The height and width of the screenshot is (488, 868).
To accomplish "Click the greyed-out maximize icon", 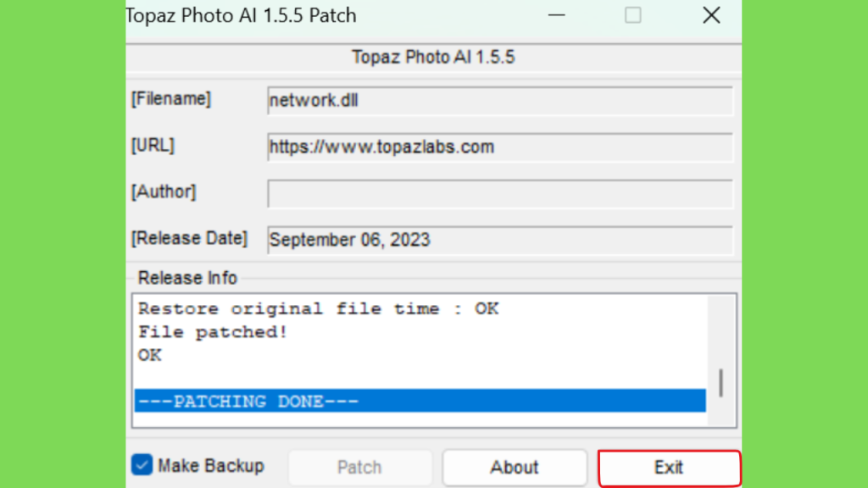I will pyautogui.click(x=632, y=15).
